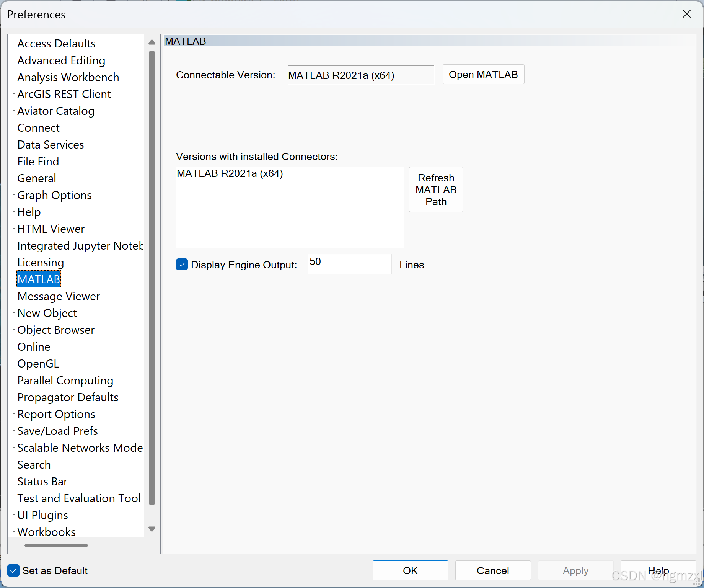The width and height of the screenshot is (704, 588).
Task: Select File Find in the list
Action: click(x=38, y=162)
